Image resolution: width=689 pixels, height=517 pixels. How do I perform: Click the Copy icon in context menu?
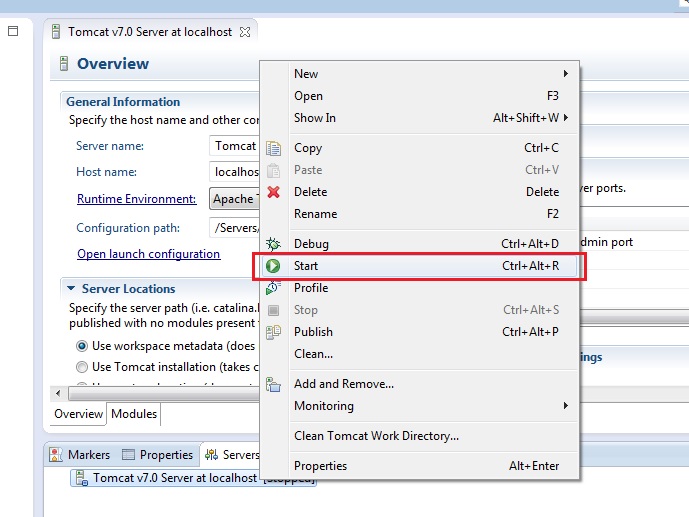pyautogui.click(x=273, y=148)
